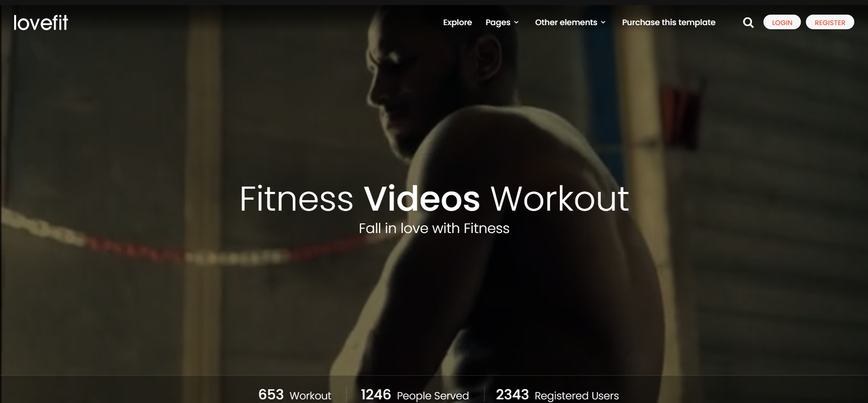Follow the Purchase this template link
Screen dimensions: 868x403
tap(668, 22)
